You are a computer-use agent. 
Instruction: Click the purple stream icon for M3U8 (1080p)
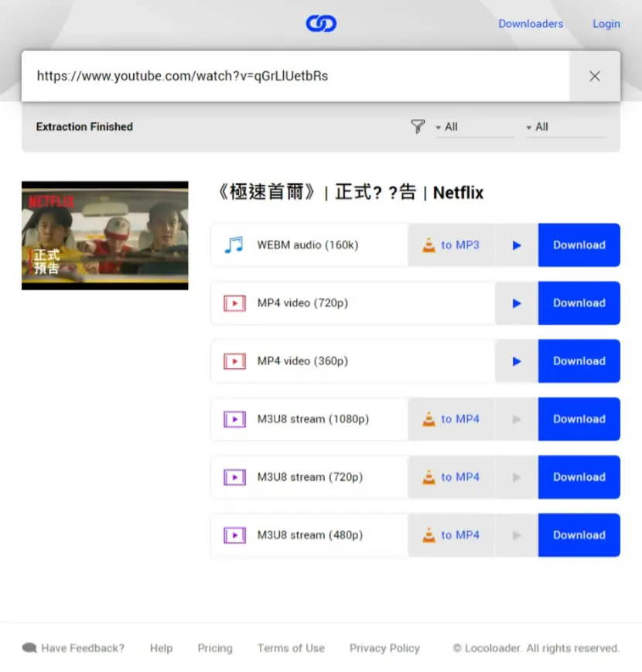pos(234,419)
